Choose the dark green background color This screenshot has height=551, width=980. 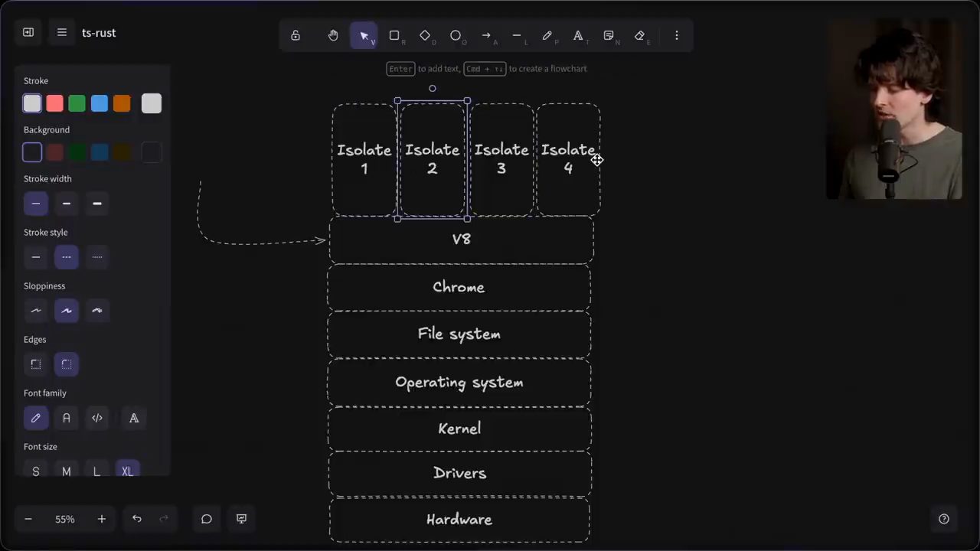77,152
